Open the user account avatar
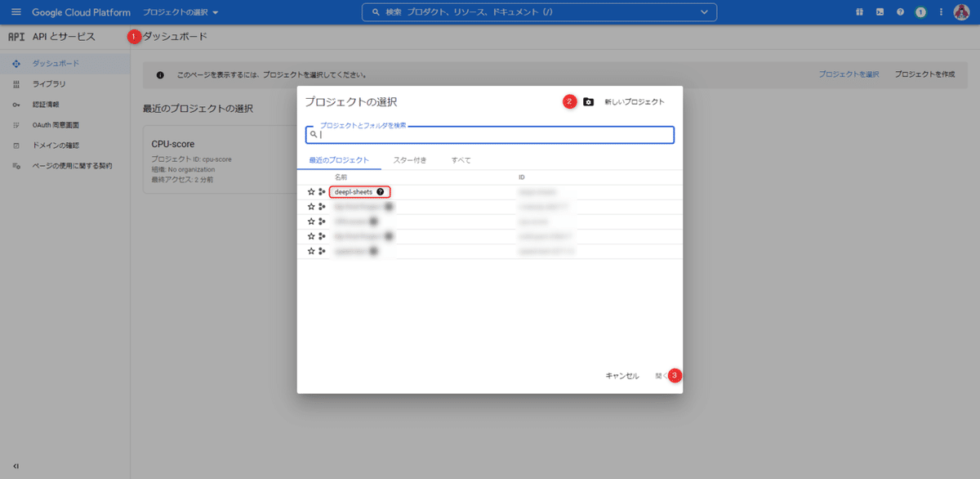This screenshot has height=479, width=980. tap(962, 12)
